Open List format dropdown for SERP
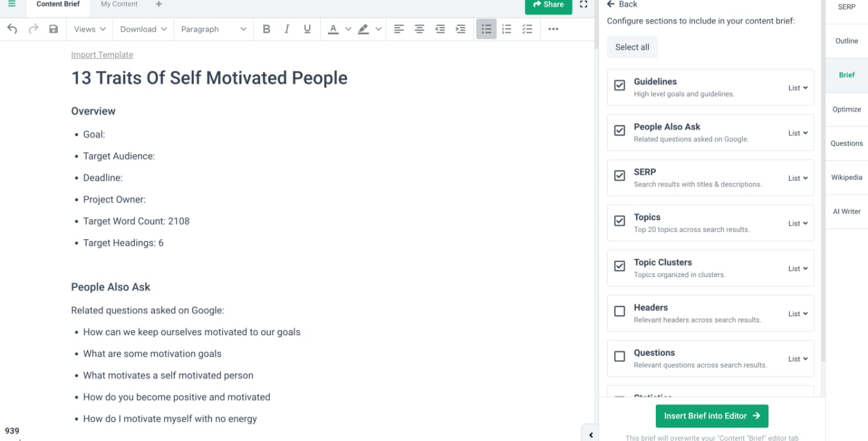The image size is (868, 441). pos(798,178)
